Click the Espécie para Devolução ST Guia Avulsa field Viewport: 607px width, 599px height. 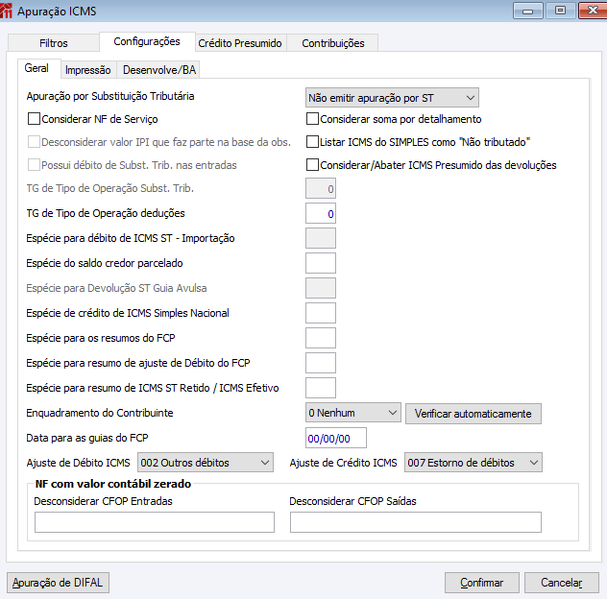click(321, 288)
